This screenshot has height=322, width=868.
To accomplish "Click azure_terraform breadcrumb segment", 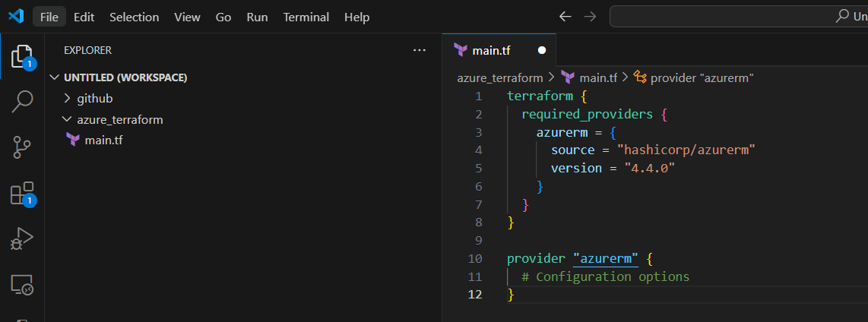I will [x=500, y=78].
